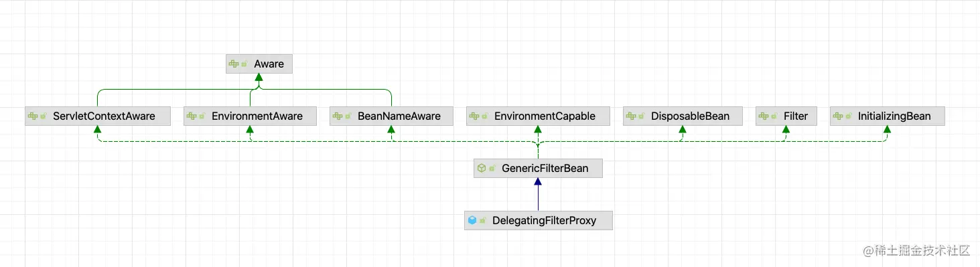Select the EnvironmentCapable node
The height and width of the screenshot is (267, 980).
(538, 116)
